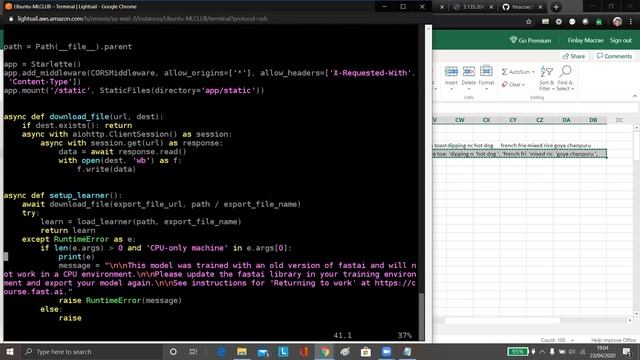Viewport: 640px width, 360px height.
Task: Show hidden tray icons chevron
Action: [x=542, y=351]
